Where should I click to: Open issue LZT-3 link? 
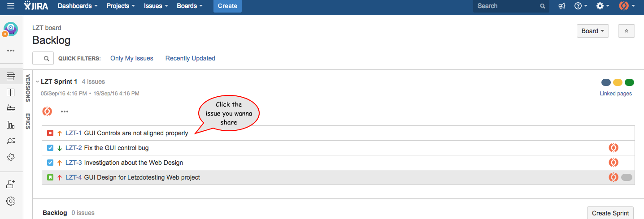[x=74, y=163]
